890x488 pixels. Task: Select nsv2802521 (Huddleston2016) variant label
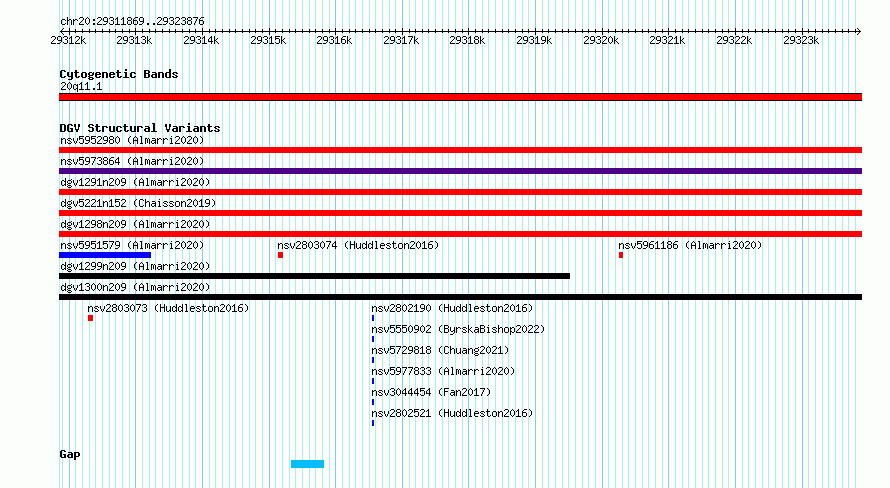[452, 413]
